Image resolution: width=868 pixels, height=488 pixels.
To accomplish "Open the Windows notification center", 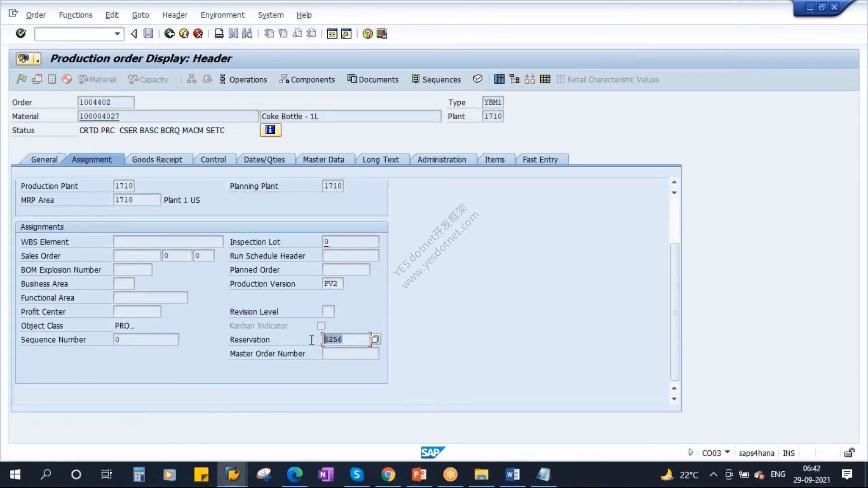I will [847, 474].
